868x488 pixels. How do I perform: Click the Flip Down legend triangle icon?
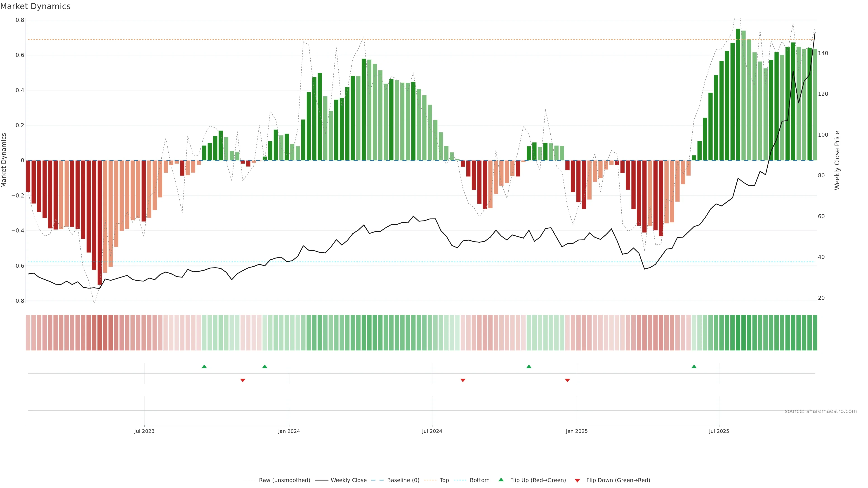click(x=577, y=480)
